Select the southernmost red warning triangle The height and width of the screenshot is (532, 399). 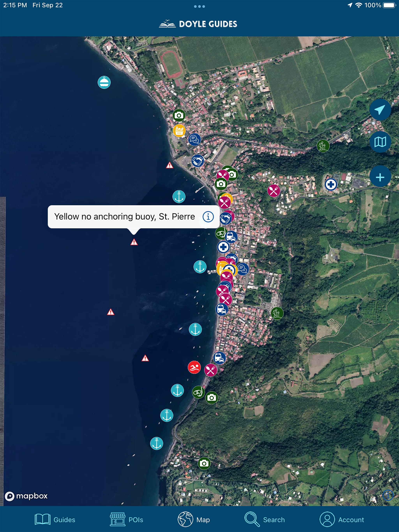coord(145,358)
